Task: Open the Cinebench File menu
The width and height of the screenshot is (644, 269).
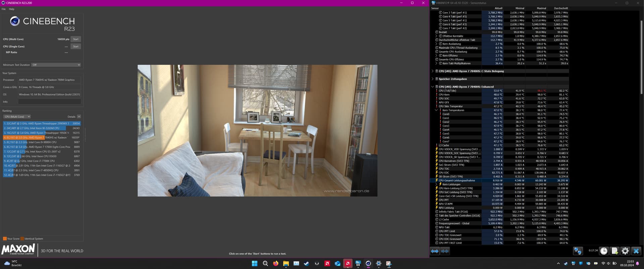Action: [x=4, y=9]
